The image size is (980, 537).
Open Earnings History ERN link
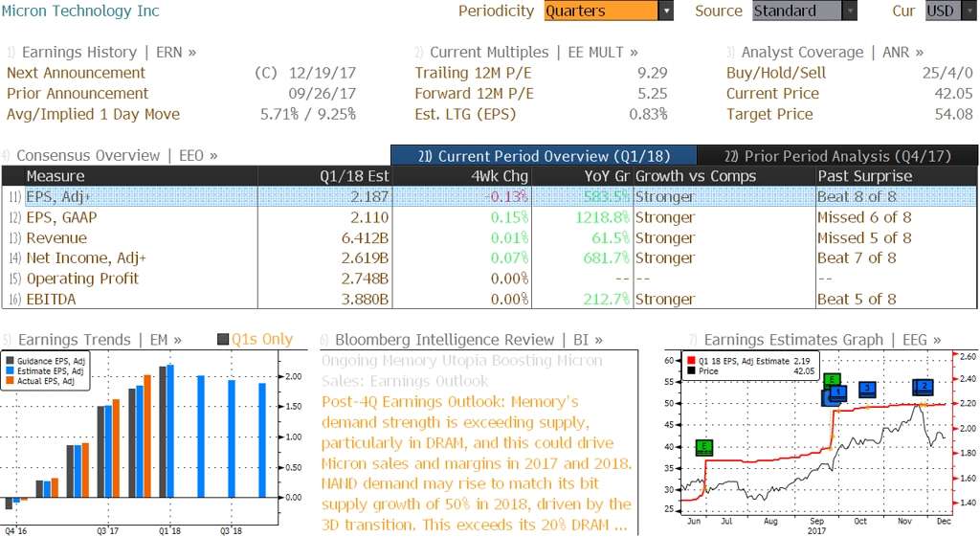click(x=109, y=52)
